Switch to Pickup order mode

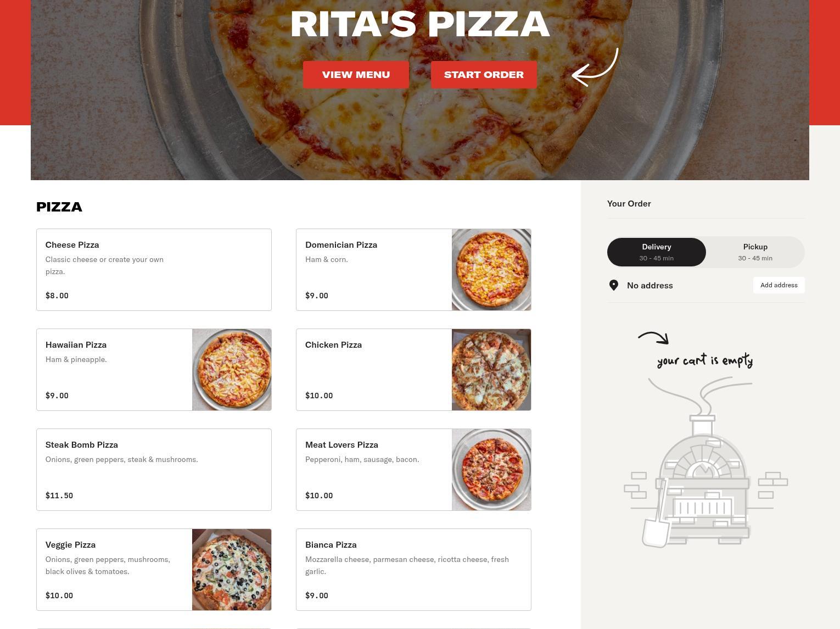click(x=755, y=252)
